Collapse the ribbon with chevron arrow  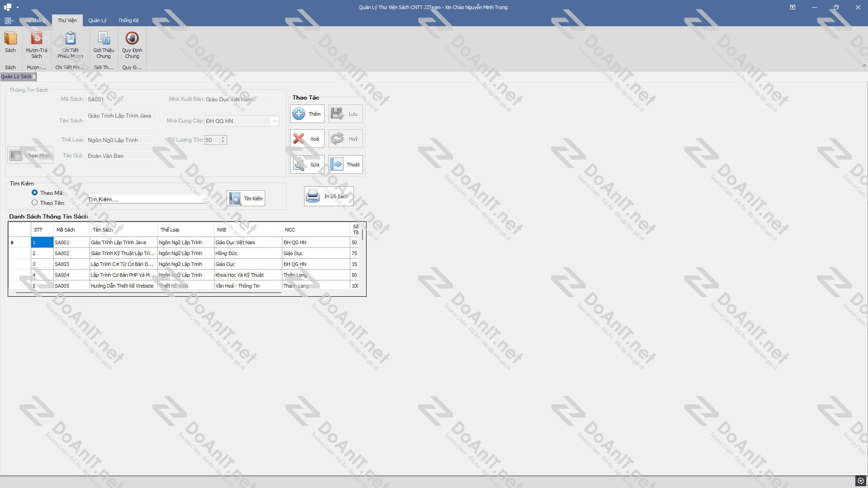[864, 66]
